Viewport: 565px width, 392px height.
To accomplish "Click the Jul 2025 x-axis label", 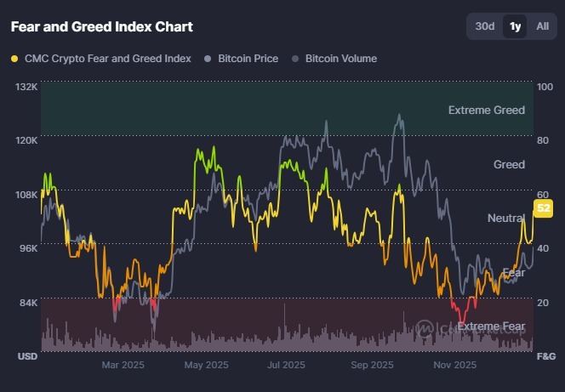I will 286,366.
